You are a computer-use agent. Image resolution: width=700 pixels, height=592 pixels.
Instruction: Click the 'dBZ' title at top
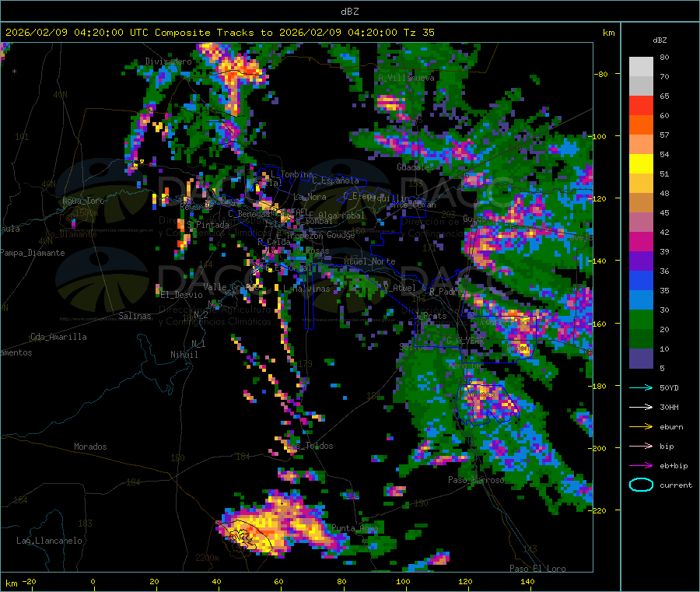(x=349, y=12)
